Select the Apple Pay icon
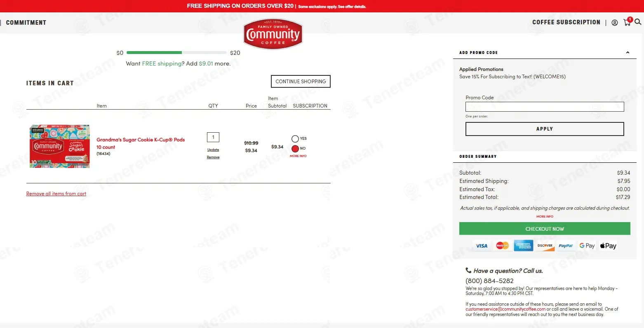The width and height of the screenshot is (644, 328). click(608, 246)
